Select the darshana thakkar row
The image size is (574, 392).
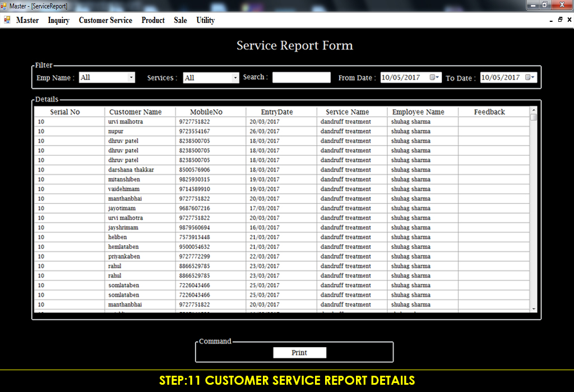click(282, 170)
